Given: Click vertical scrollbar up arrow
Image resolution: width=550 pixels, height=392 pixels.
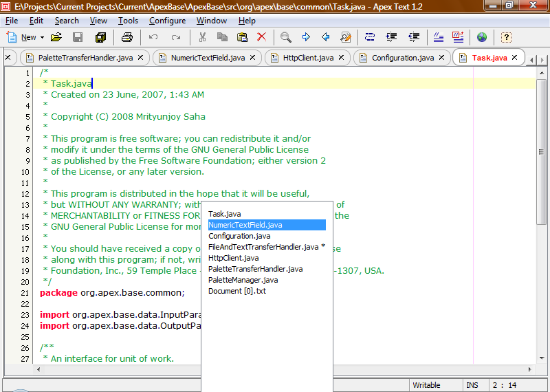Looking at the screenshot, I should 542,73.
